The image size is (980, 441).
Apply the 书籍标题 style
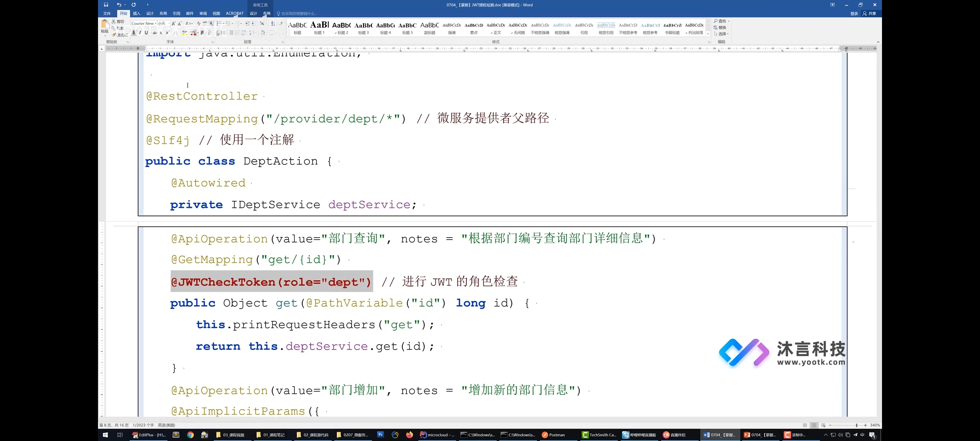(x=672, y=28)
